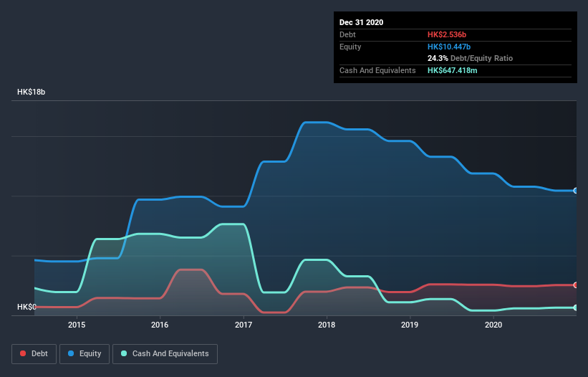Click the 2020 x-axis label
588x377 pixels.
point(493,325)
